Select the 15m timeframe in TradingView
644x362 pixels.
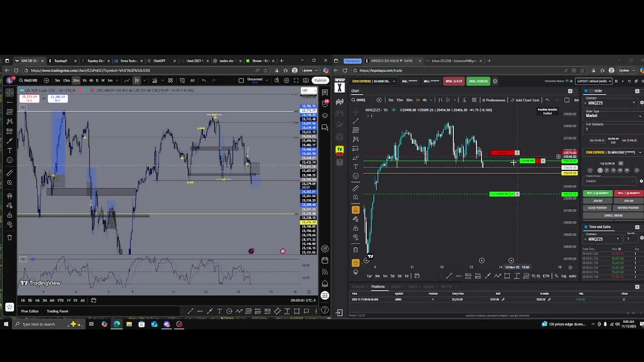coord(66,80)
